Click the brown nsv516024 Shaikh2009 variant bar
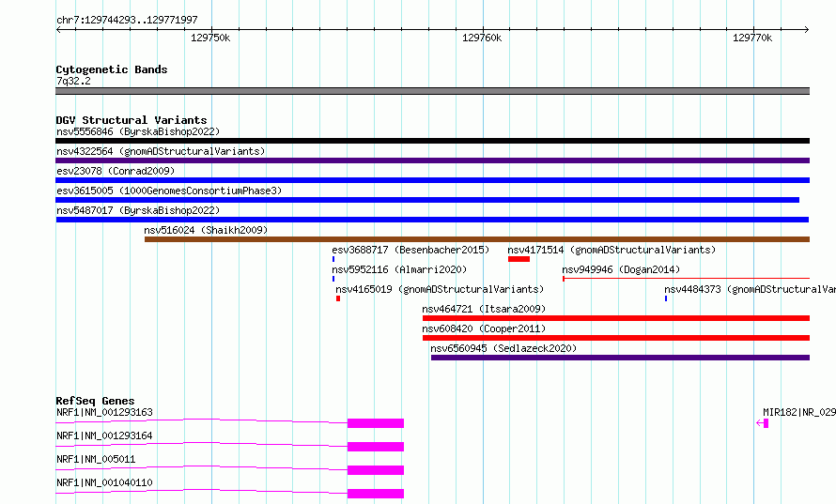The height and width of the screenshot is (504, 836). click(477, 239)
